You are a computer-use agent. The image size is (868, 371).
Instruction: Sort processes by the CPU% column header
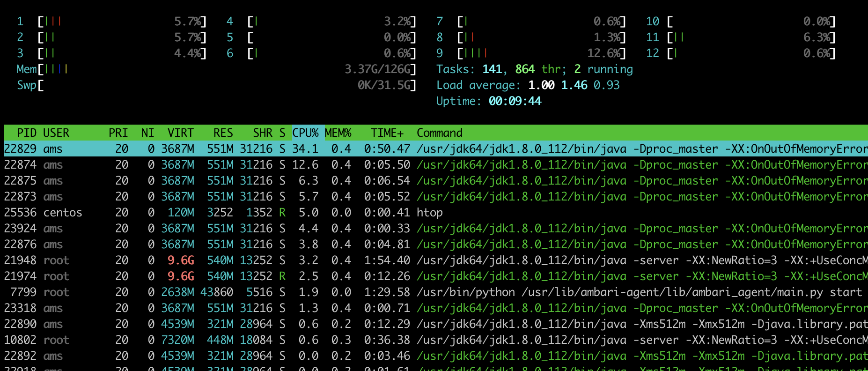[x=305, y=133]
